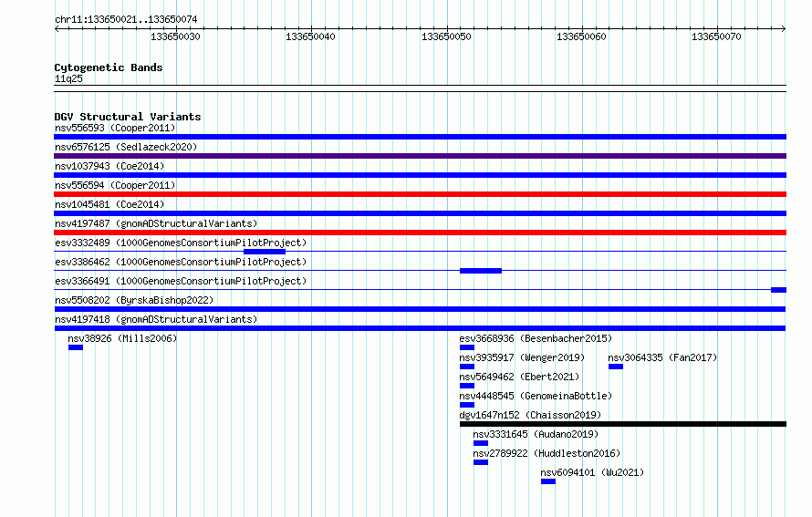This screenshot has width=812, height=517.
Task: Click the Cytogenetic Bands track title
Action: click(x=109, y=67)
